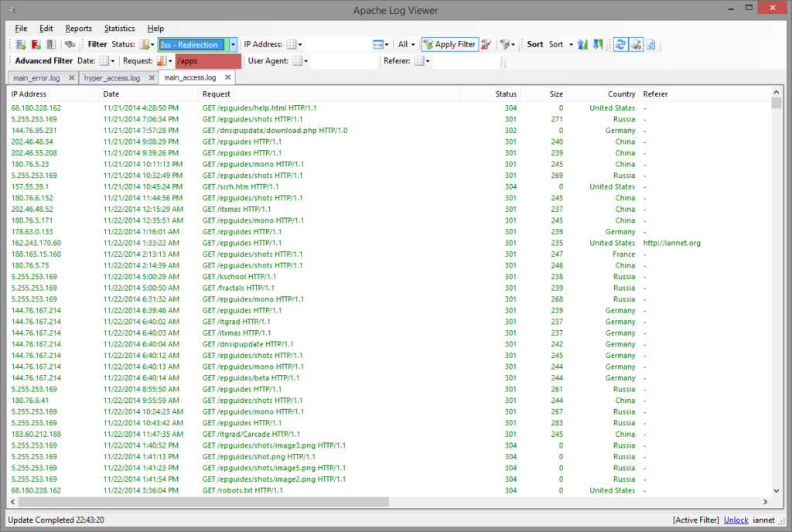The height and width of the screenshot is (532, 792).
Task: Click the Request filter mode icon
Action: coord(162,61)
